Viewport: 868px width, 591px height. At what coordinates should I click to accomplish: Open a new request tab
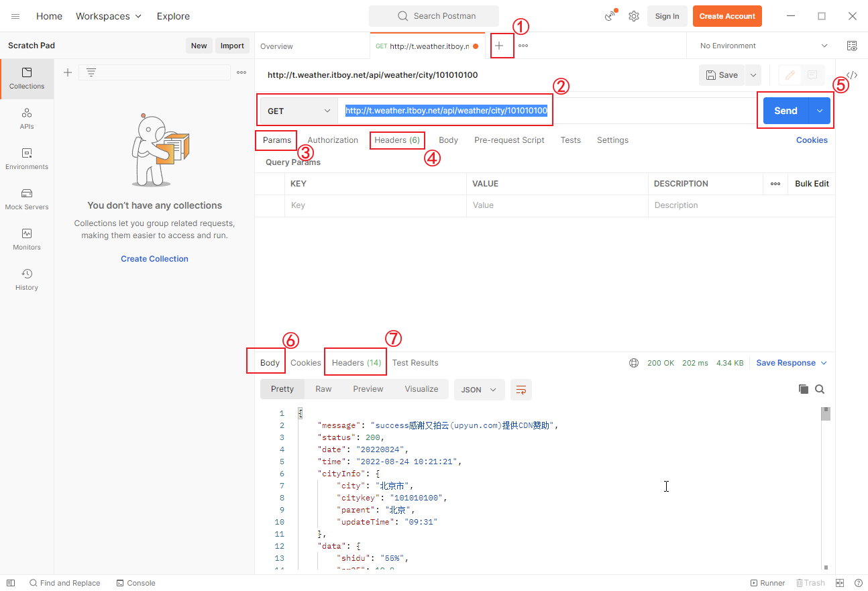click(x=499, y=46)
